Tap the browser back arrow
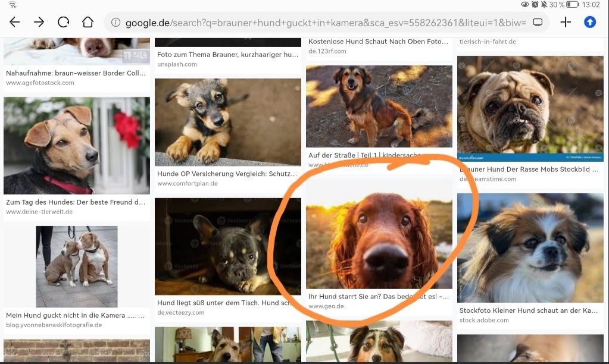Screen dimensions: 609x364 15,23
